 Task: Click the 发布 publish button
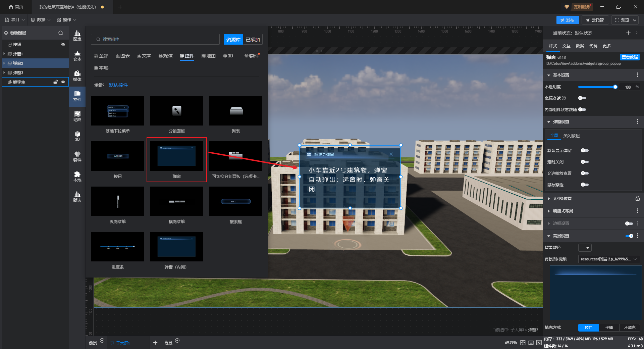click(x=567, y=20)
